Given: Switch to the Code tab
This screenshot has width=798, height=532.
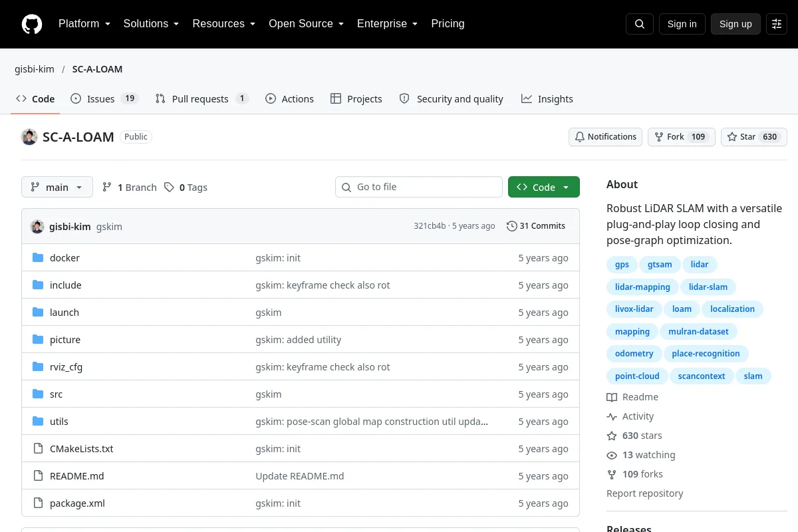Looking at the screenshot, I should pos(35,99).
